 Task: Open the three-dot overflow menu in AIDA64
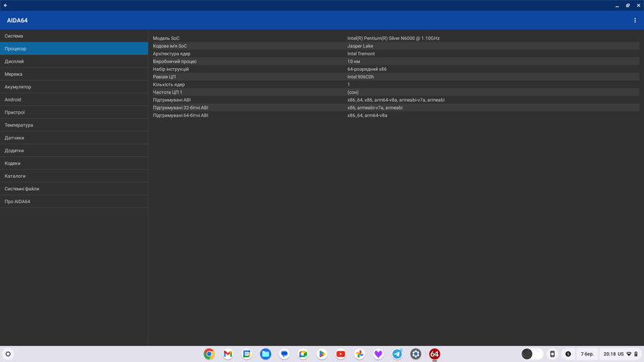point(635,20)
